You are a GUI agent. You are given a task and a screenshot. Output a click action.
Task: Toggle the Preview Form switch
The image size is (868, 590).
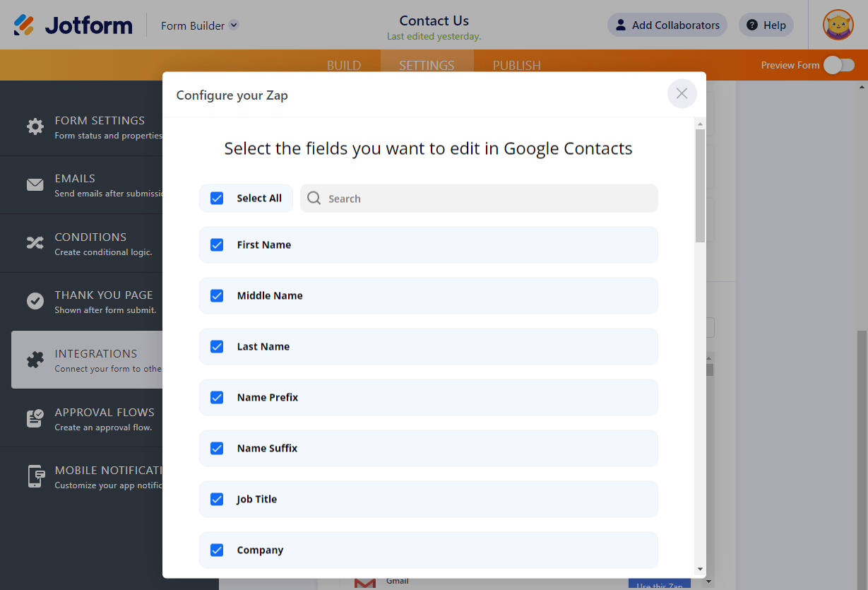tap(839, 65)
